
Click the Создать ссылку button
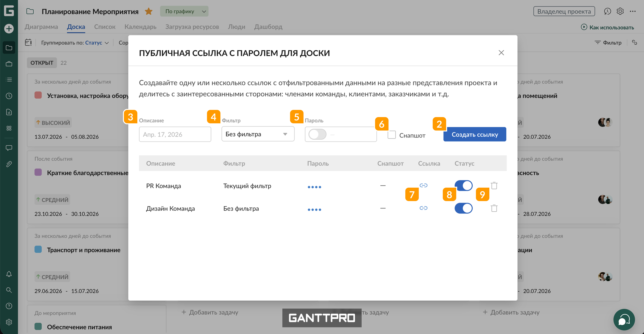click(x=475, y=134)
